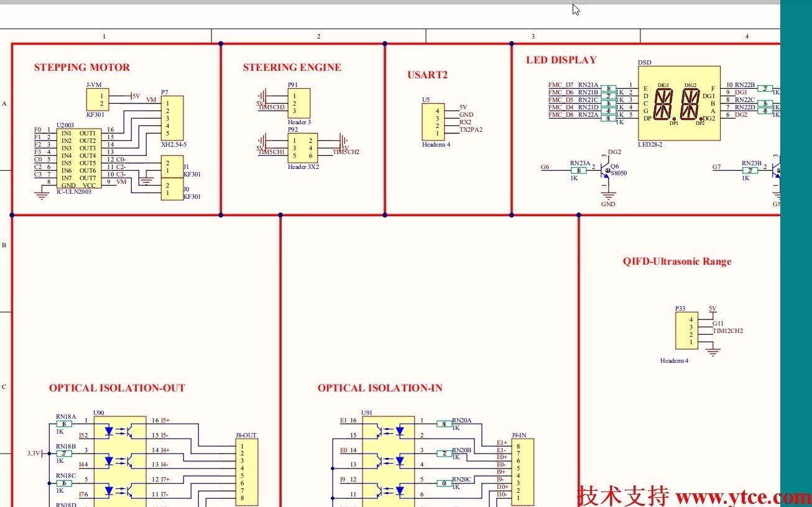The height and width of the screenshot is (507, 812).
Task: Click the STEPPING MOTOR title text
Action: point(81,67)
